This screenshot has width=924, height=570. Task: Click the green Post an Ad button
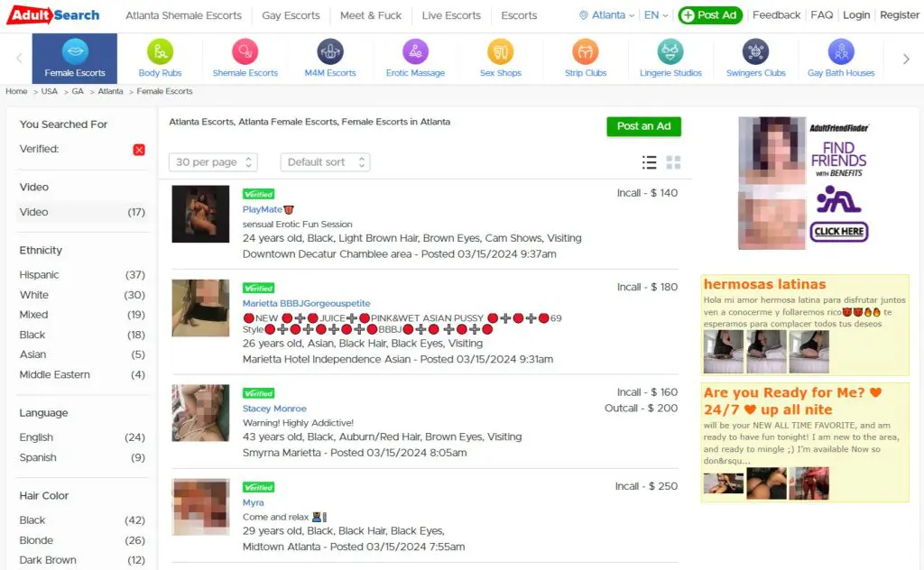(x=643, y=126)
